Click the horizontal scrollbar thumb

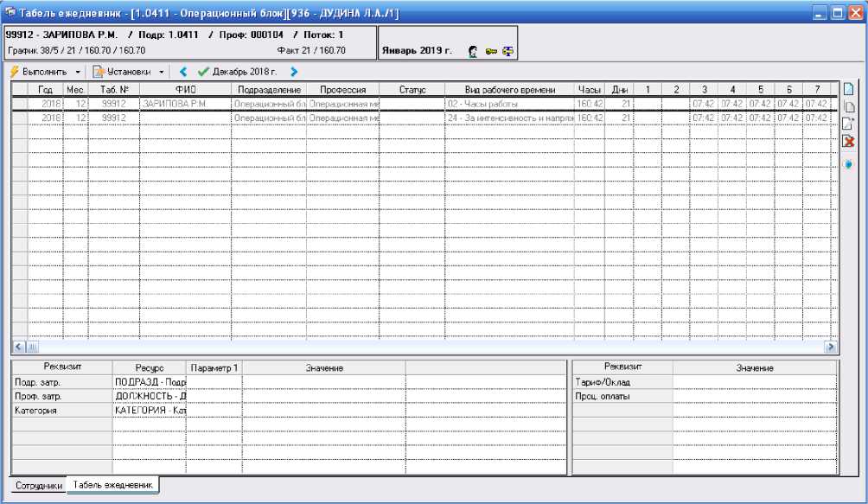coord(33,347)
